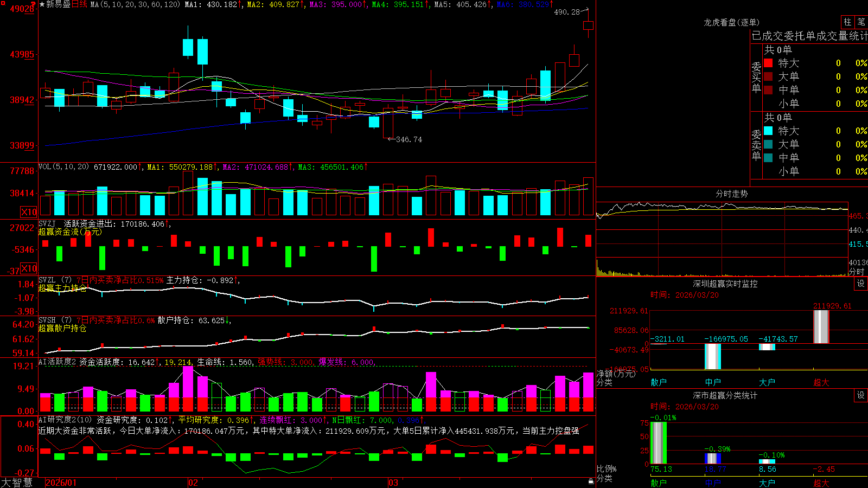The width and height of the screenshot is (868, 488).
Task: Click the 490.28 high price label
Action: [567, 12]
